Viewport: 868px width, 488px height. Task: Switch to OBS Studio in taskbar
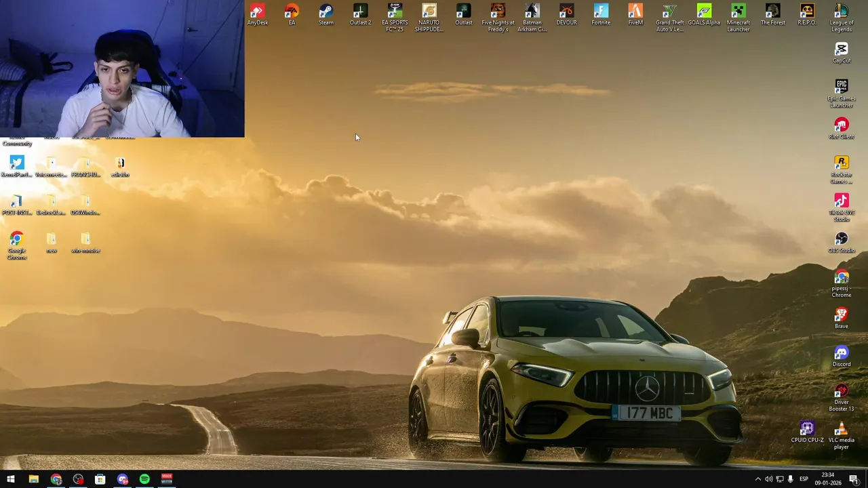tap(78, 479)
